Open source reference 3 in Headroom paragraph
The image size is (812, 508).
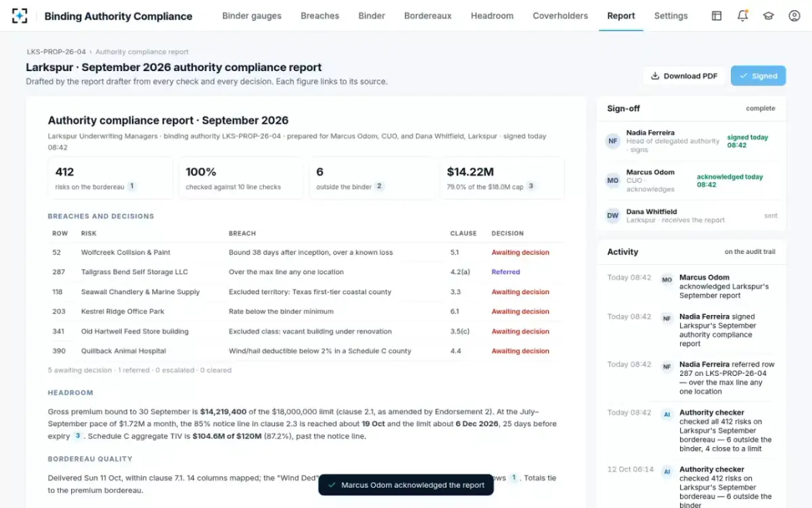pos(78,436)
